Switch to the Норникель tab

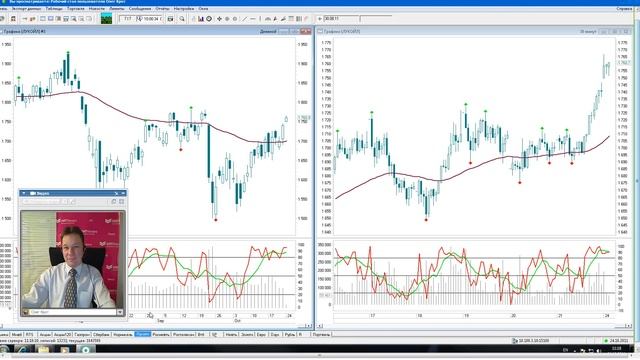coord(122,334)
